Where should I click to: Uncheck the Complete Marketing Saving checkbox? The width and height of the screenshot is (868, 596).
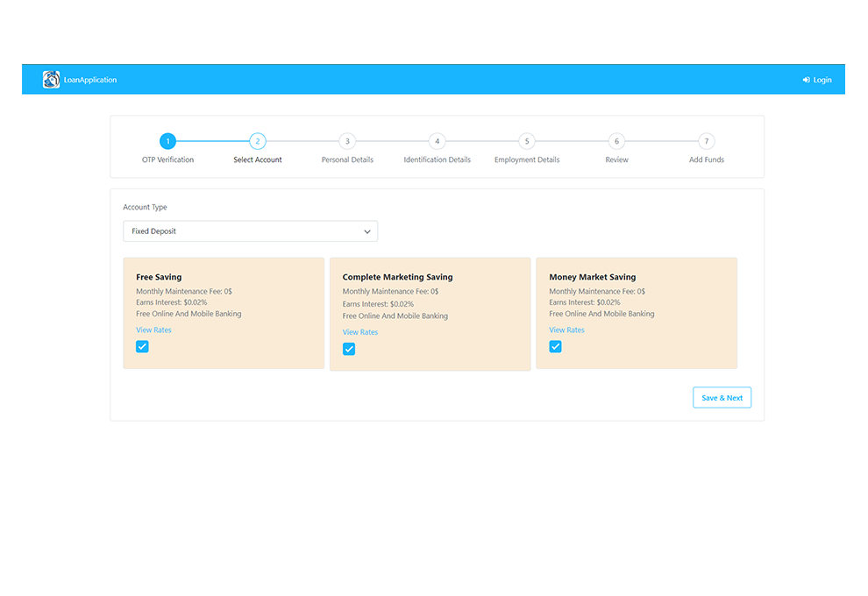pyautogui.click(x=349, y=349)
